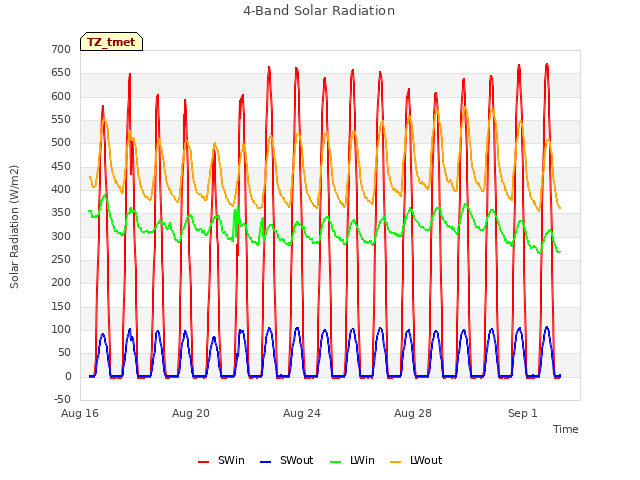Click the orange LWout legend swatch
The width and height of the screenshot is (640, 480).
(396, 462)
